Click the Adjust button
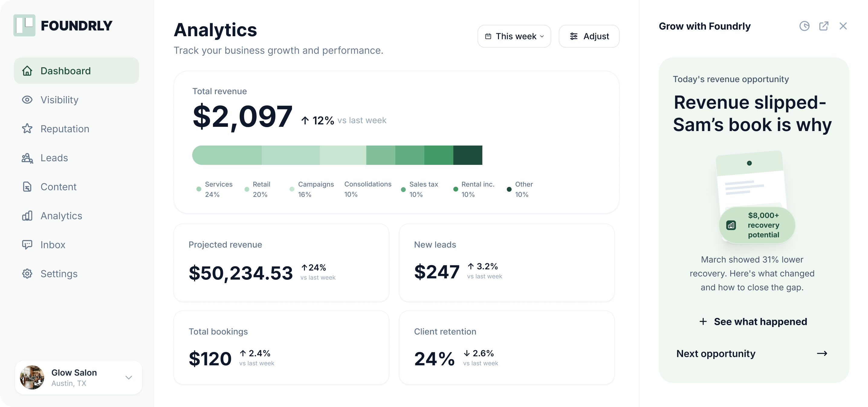 [x=589, y=36]
